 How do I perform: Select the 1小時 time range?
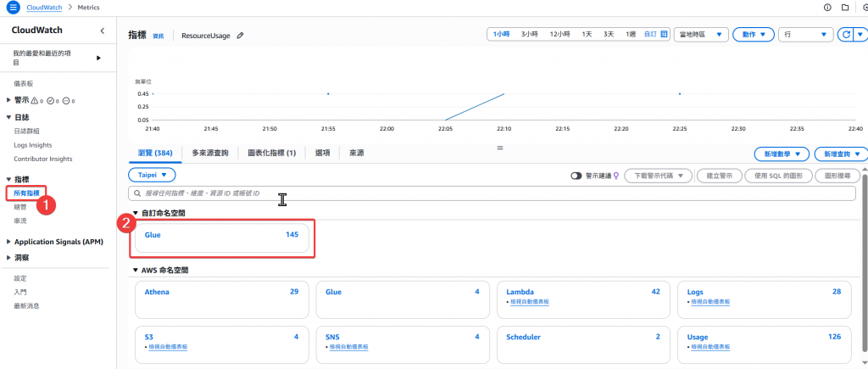click(x=501, y=34)
